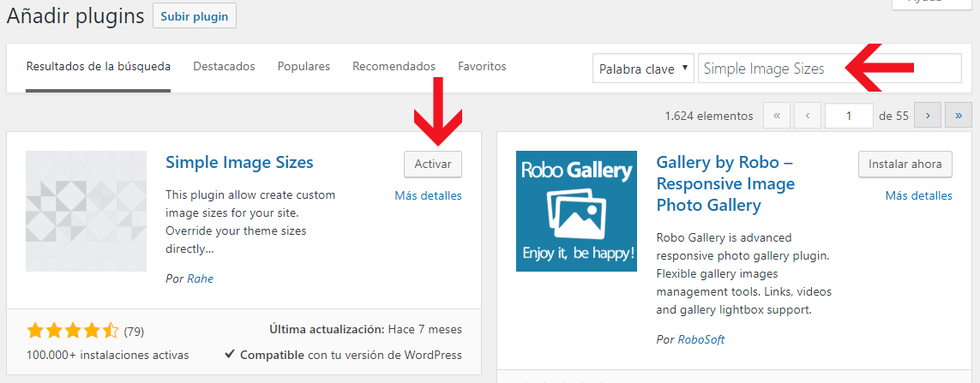Viewport: 980px width, 383px height.
Task: Switch to the Populares tab
Action: click(x=304, y=66)
